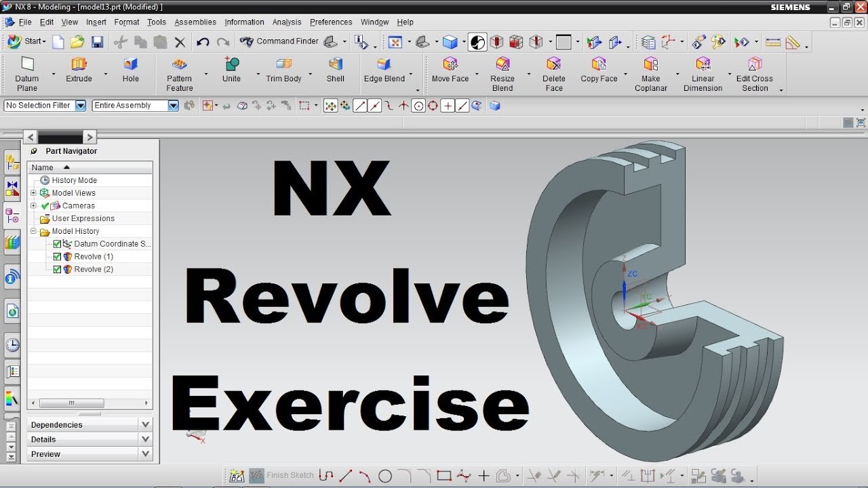868x488 pixels.
Task: Sort by the Name column header
Action: (90, 167)
